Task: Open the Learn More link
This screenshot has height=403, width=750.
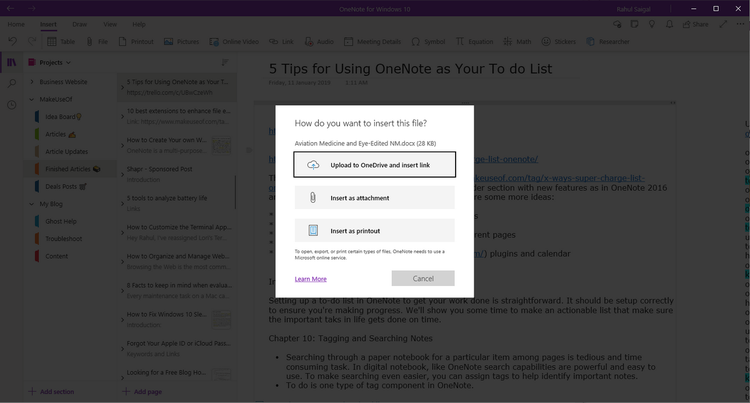Action: coord(310,279)
